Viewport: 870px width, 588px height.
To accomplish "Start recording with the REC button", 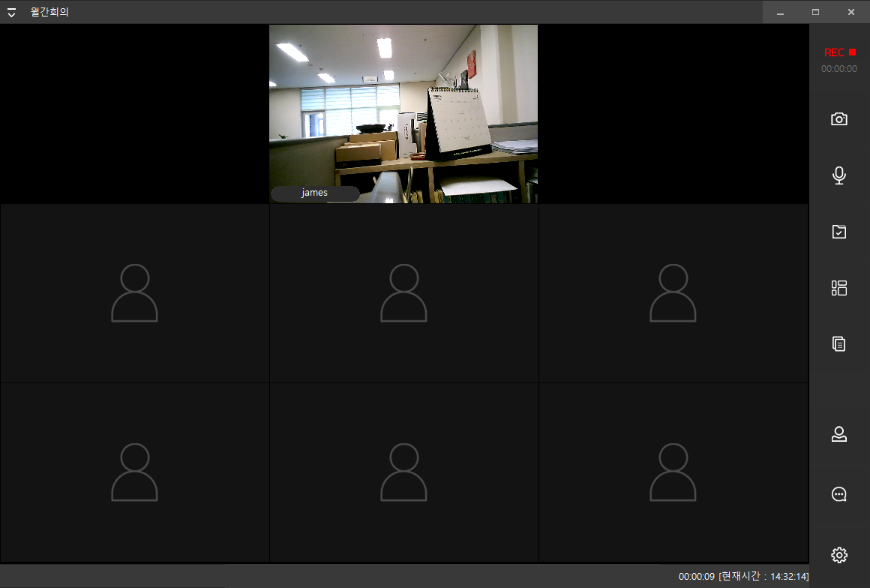I will (x=839, y=52).
